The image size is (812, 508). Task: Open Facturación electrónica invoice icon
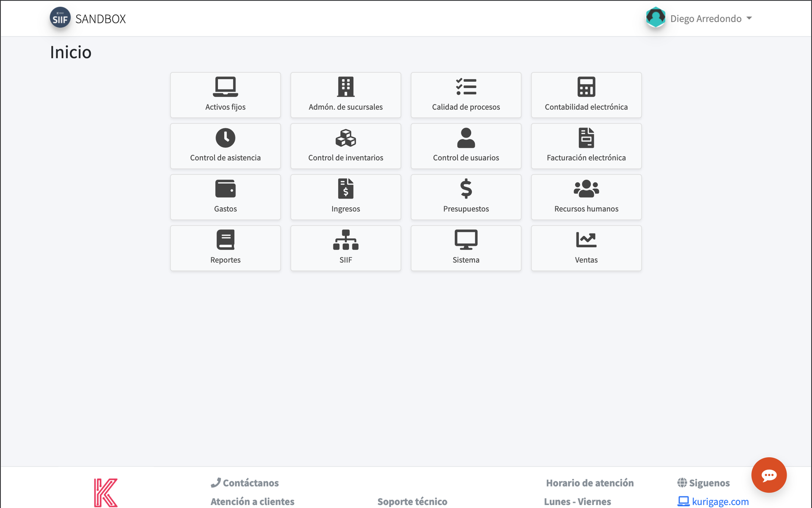(x=586, y=138)
